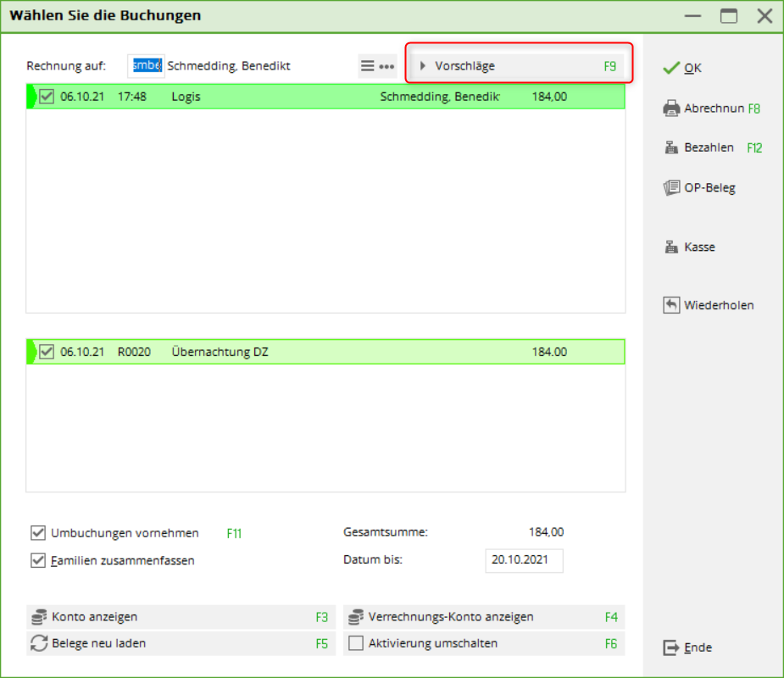Screen dimensions: 784x678
Task: Open OP-Beleg via its document icon
Action: point(671,188)
